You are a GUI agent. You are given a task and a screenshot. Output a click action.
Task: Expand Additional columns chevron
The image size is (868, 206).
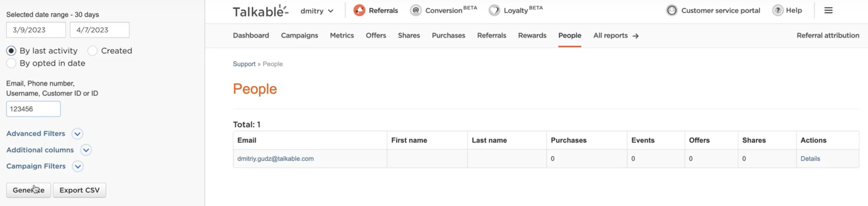point(86,150)
